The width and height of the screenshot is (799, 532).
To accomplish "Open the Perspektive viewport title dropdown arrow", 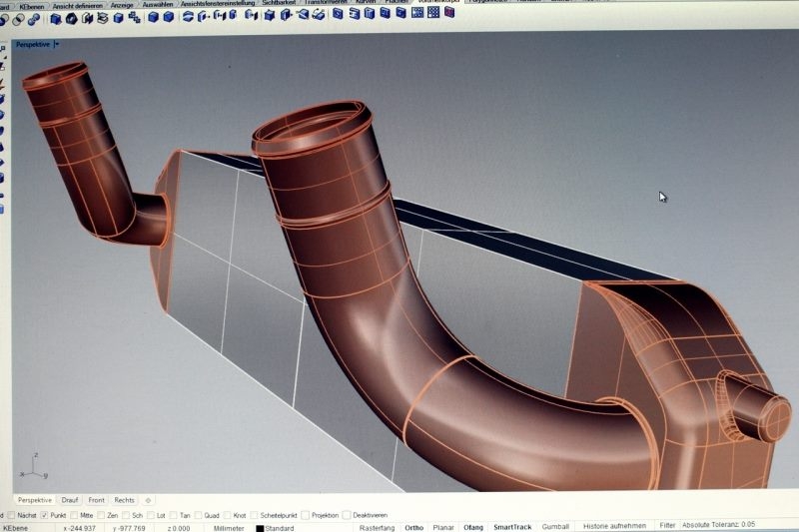I will tap(57, 44).
